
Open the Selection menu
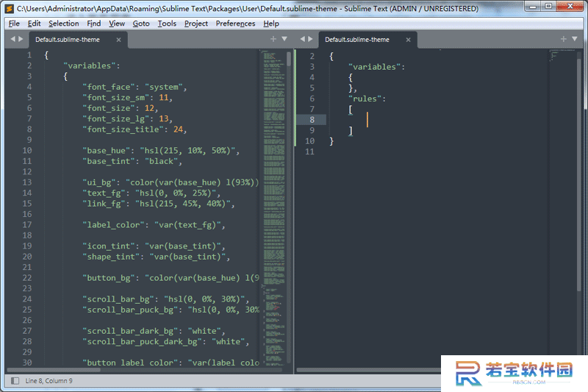(64, 24)
